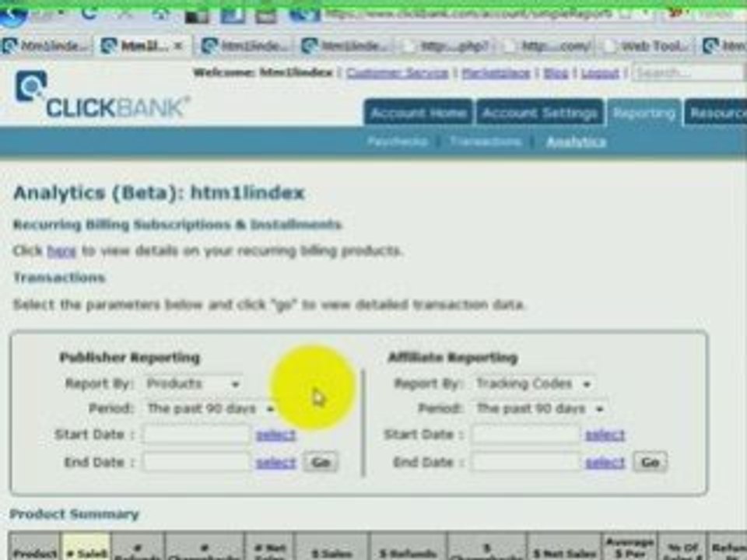Click the browser reload icon
Viewport: 747px width, 560px height.
[89, 13]
